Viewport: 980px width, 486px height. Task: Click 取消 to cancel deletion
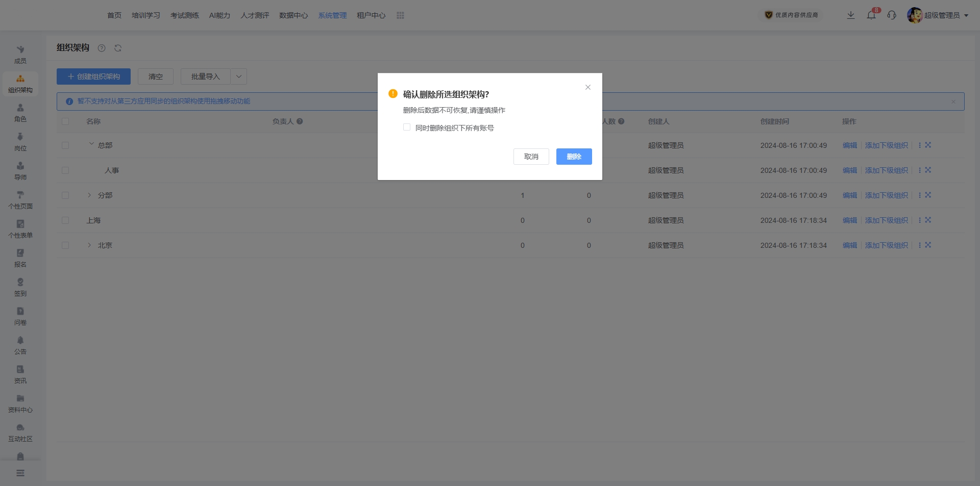pyautogui.click(x=531, y=157)
